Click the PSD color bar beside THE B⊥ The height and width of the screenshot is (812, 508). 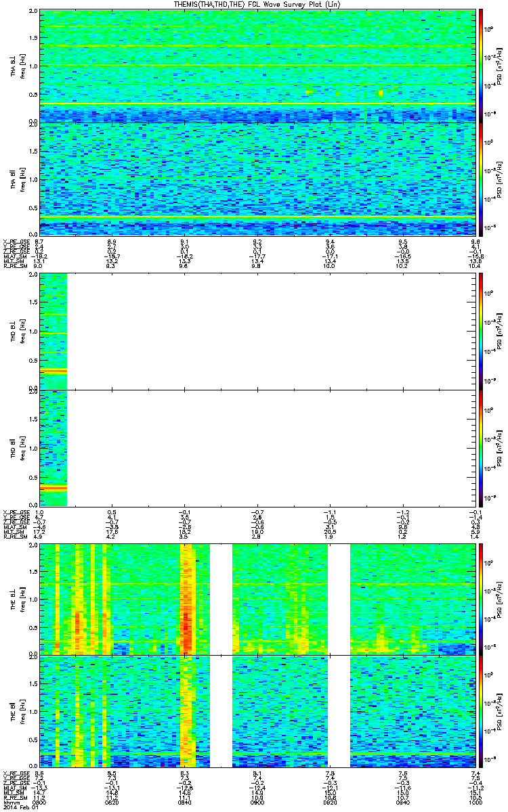[481, 598]
